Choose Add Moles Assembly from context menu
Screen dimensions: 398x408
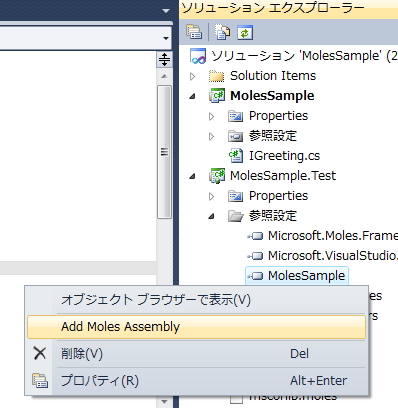tap(196, 327)
